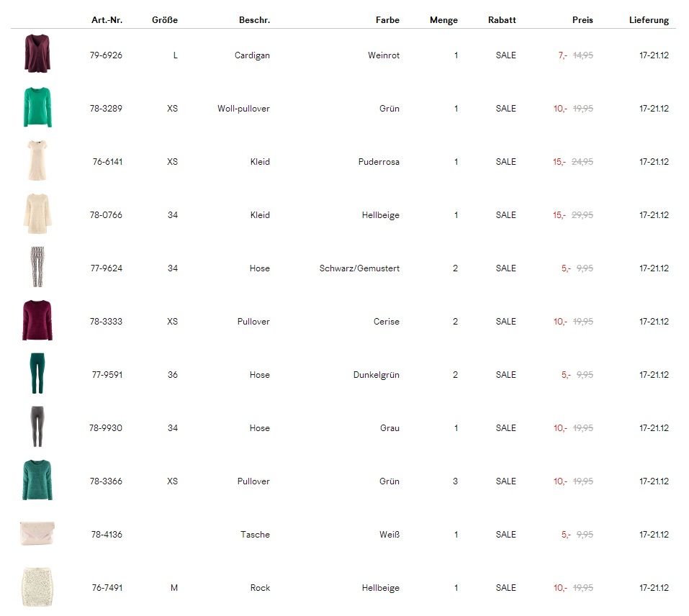Open the green Woll-pullover product image
Screen dimensions: 689x616
click(x=37, y=108)
